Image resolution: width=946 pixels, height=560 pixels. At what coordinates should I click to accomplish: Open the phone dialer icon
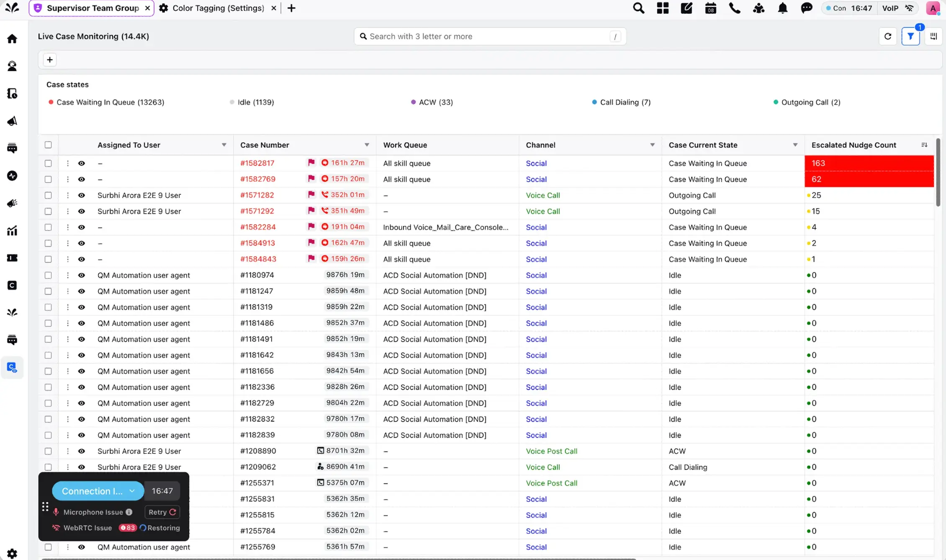734,8
